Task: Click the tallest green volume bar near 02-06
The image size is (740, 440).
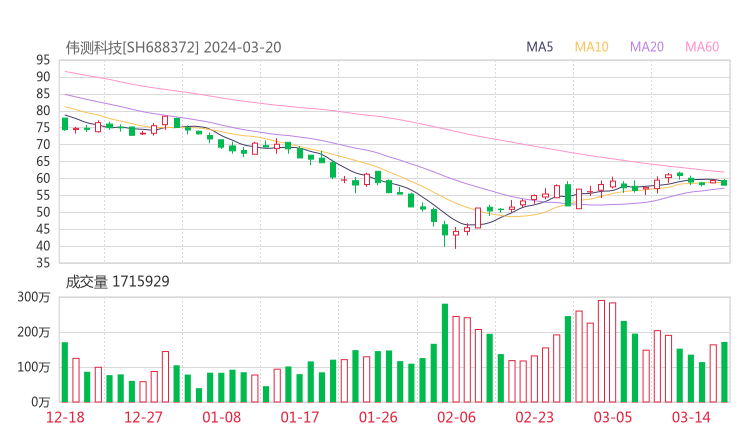Action: pos(445,353)
